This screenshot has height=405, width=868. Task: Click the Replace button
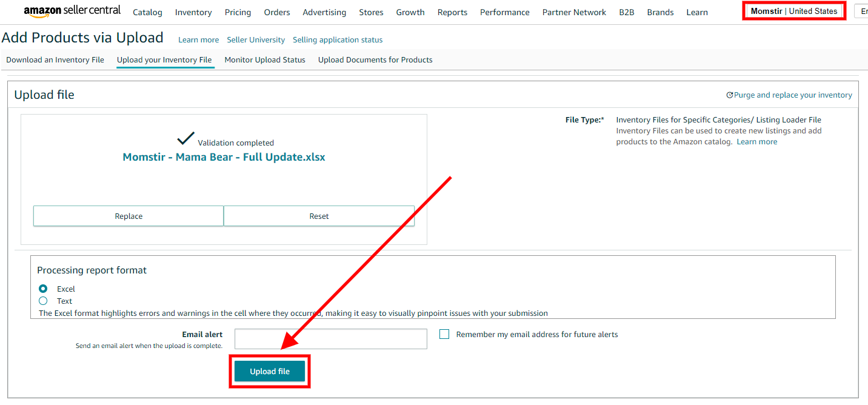pos(129,216)
